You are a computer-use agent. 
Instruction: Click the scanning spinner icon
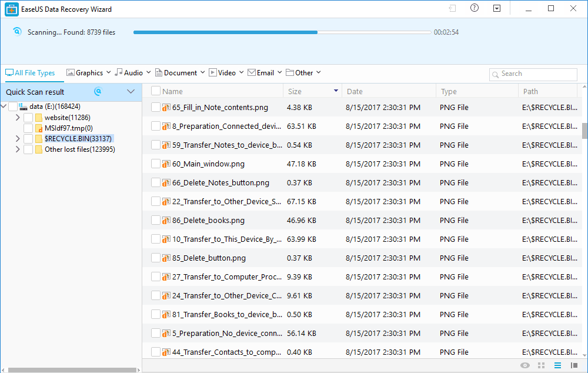click(17, 32)
